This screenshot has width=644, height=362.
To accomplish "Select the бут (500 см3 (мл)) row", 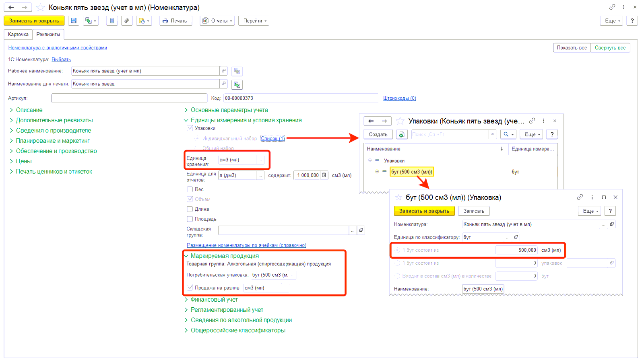I will click(411, 172).
